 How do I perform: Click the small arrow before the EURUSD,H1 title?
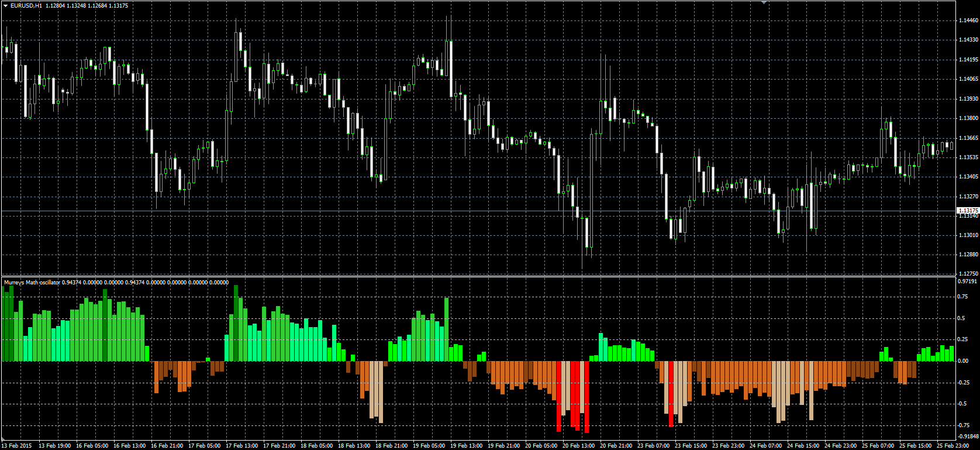[x=5, y=5]
